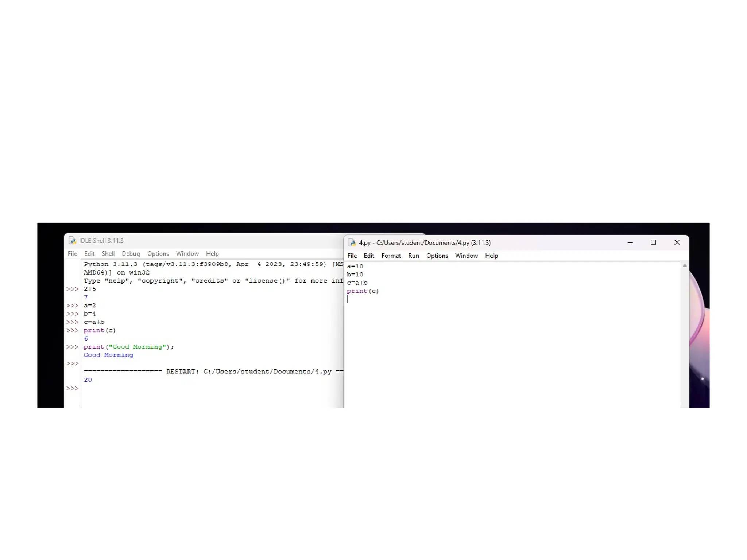Click the b=4 line in shell
747x560 pixels.
[90, 314]
